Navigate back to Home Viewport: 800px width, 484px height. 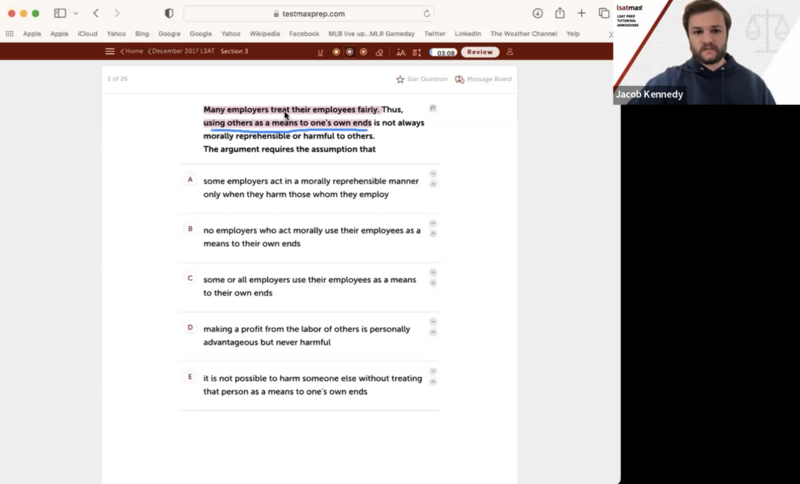132,51
